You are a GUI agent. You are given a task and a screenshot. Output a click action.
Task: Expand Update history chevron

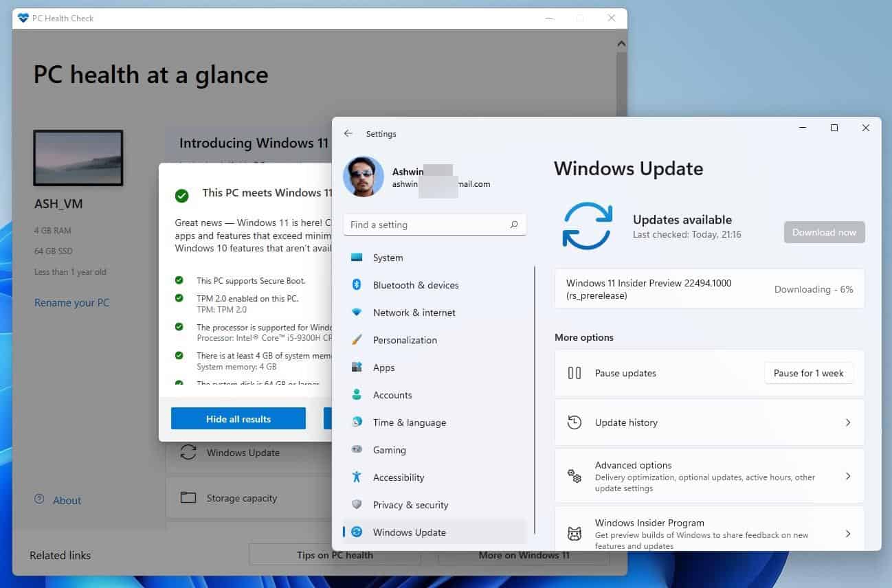tap(848, 422)
